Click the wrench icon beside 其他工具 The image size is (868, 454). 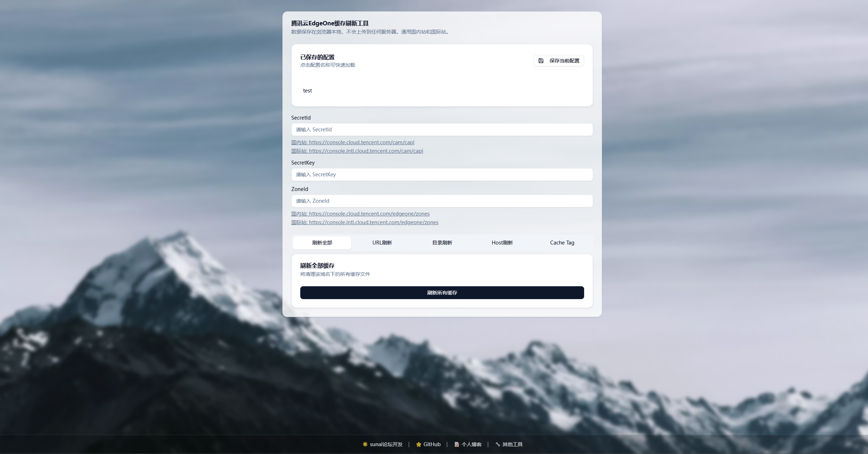[498, 444]
